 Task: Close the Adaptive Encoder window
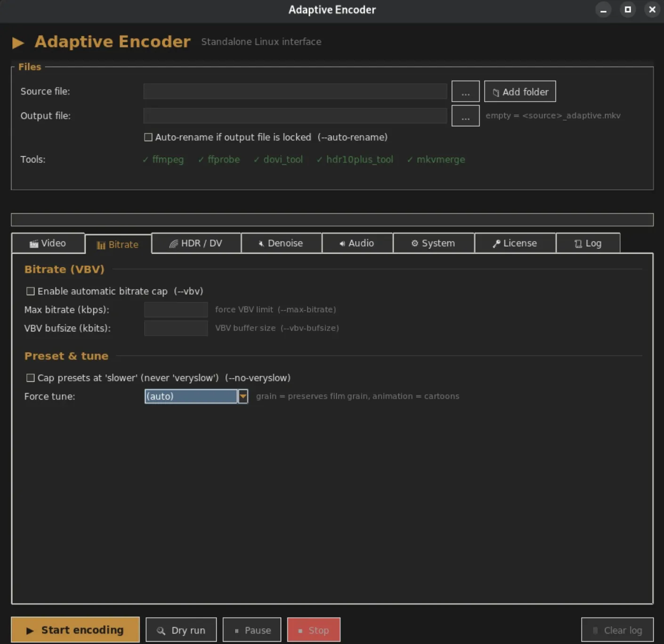pos(652,9)
